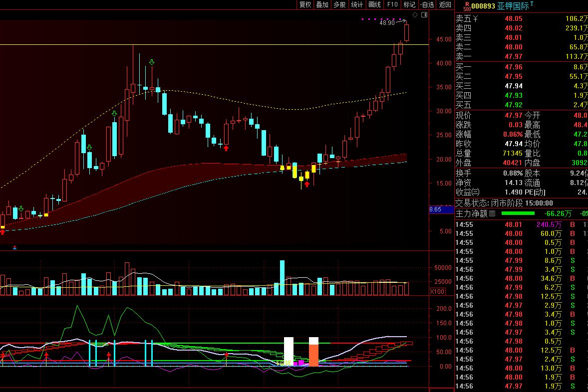Click the 标记 mark button
The image size is (588, 392).
409,4
